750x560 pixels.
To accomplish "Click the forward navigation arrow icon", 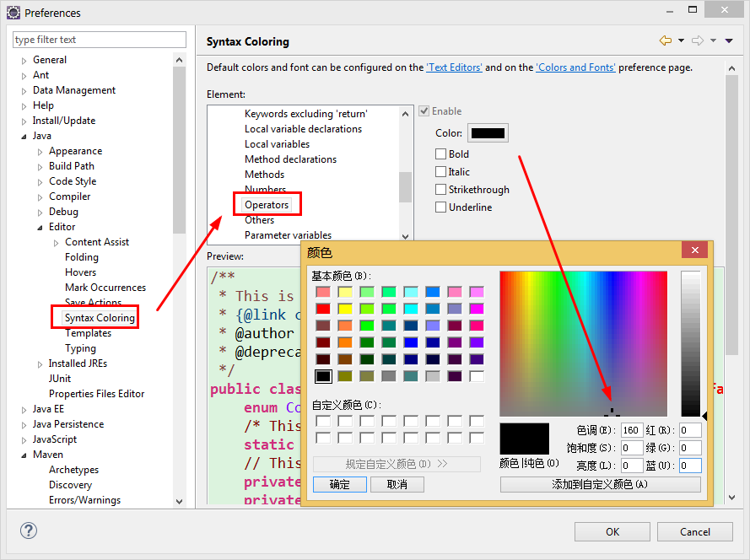I will 698,40.
